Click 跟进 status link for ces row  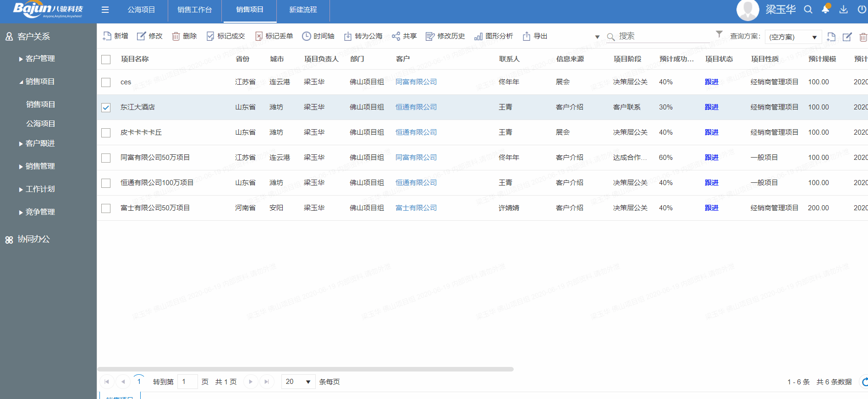711,82
